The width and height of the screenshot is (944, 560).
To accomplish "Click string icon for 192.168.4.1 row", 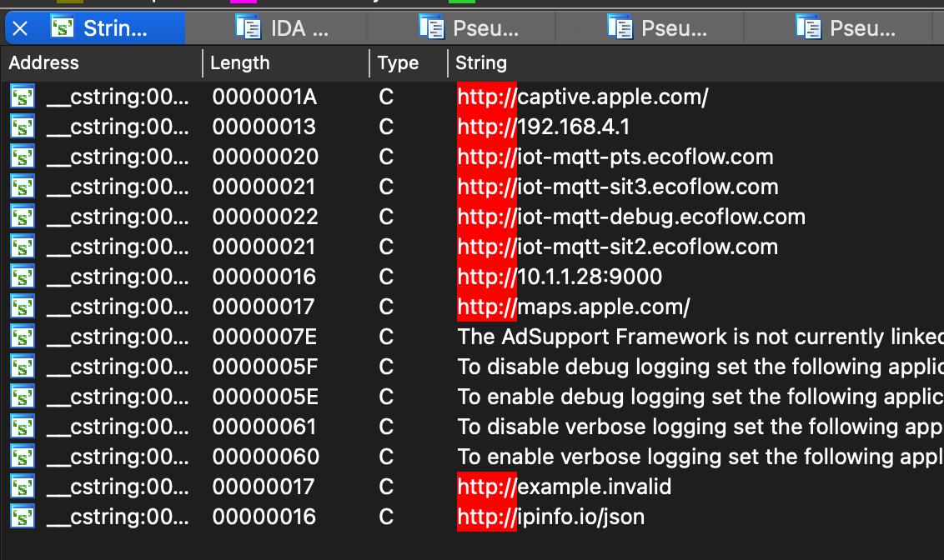I will 23,127.
